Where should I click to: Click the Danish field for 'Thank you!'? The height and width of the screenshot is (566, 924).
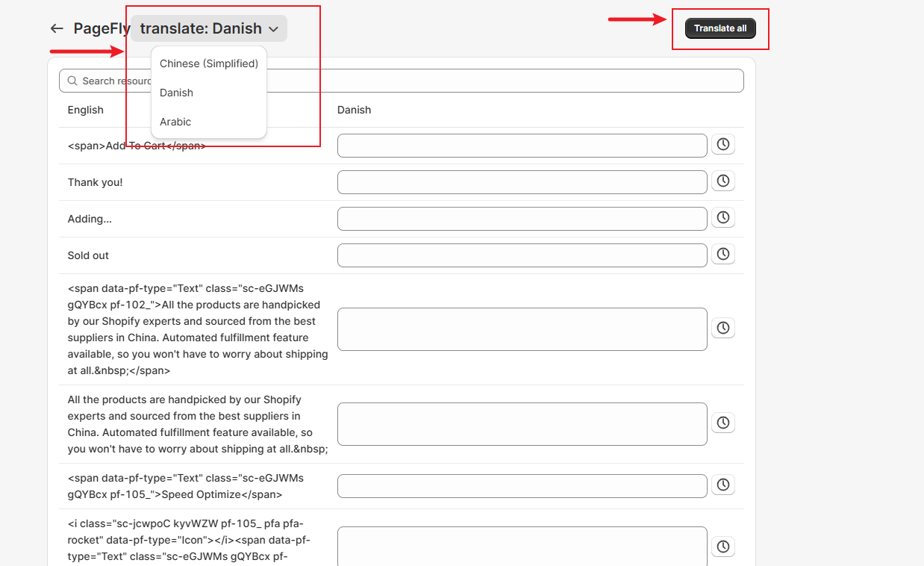(522, 182)
